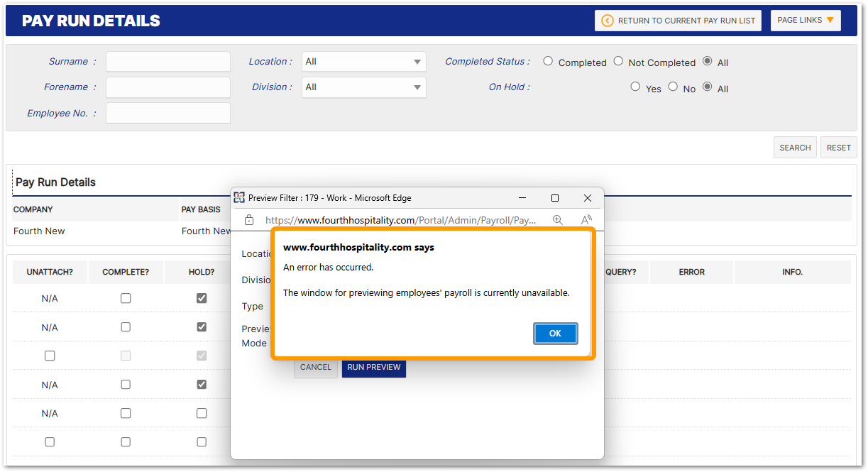868x472 pixels.
Task: Click the Search button
Action: (x=795, y=148)
